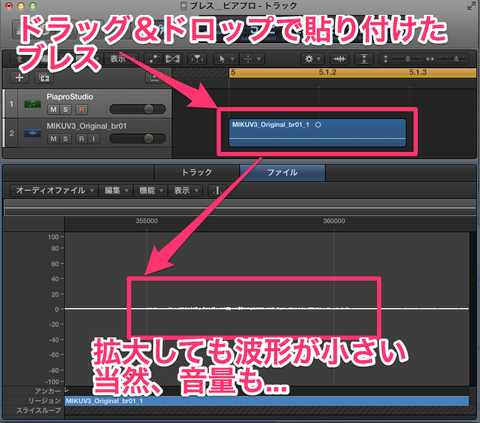
Task: Open the オーディオファイル dropdown menu
Action: click(53, 190)
